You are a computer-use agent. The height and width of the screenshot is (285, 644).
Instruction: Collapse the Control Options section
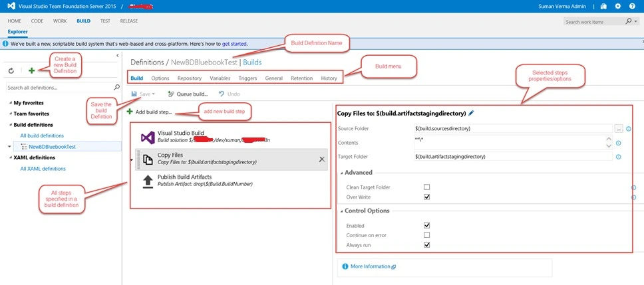click(341, 211)
